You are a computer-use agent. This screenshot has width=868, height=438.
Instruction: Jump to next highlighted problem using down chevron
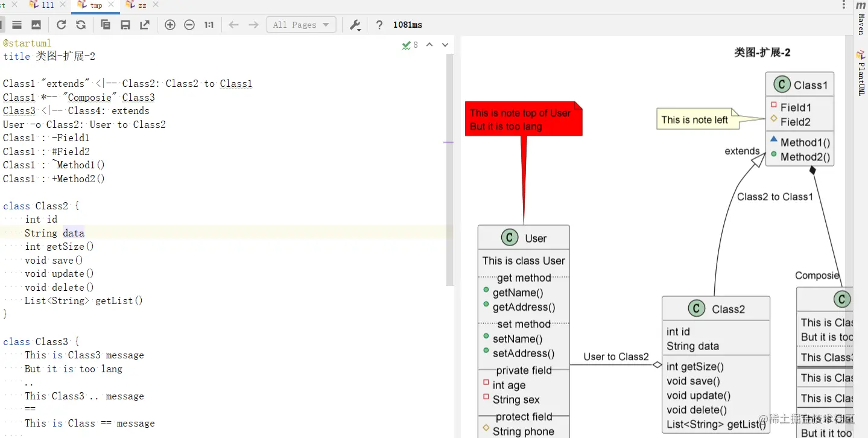tap(445, 45)
